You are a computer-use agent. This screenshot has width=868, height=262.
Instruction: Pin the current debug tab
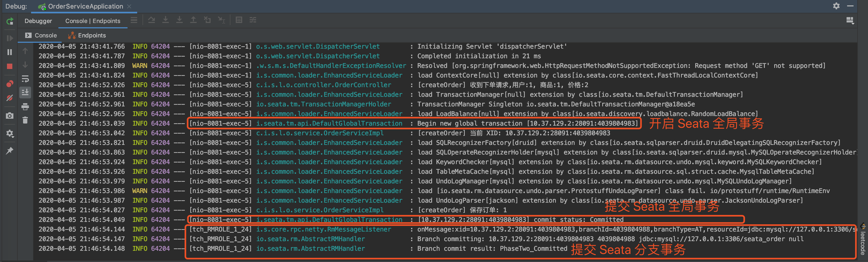tap(10, 151)
